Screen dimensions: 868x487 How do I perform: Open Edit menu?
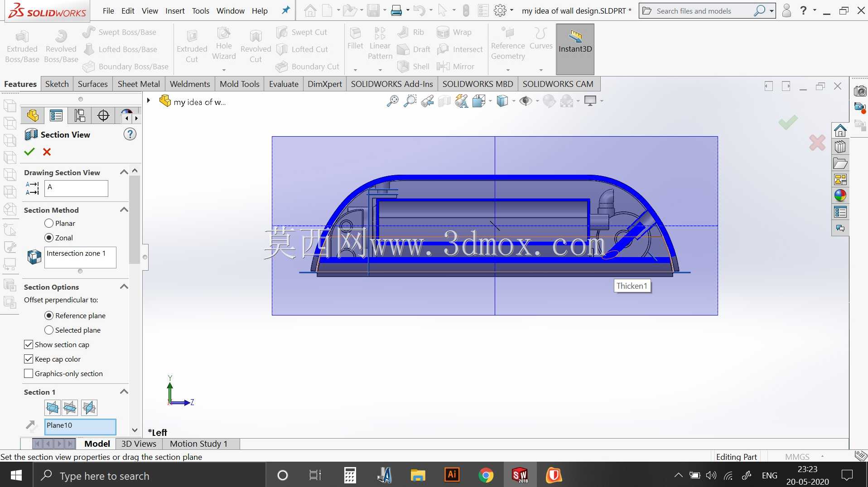[128, 11]
